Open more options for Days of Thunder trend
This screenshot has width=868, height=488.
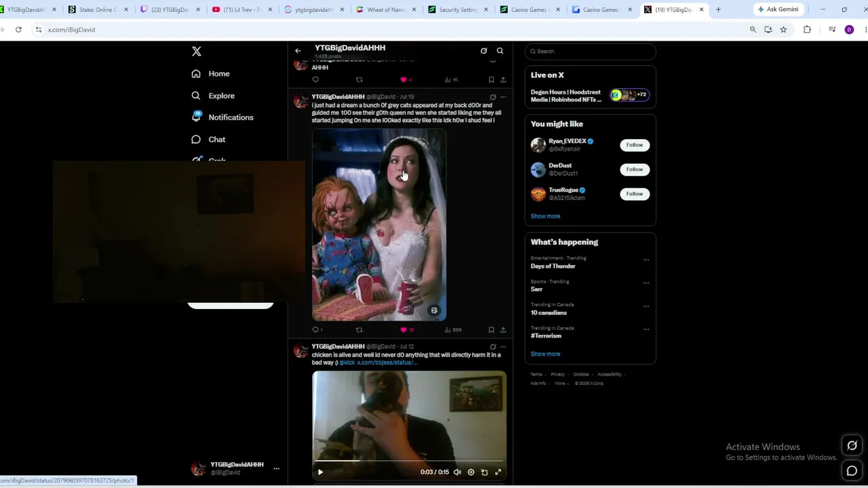coord(646,260)
